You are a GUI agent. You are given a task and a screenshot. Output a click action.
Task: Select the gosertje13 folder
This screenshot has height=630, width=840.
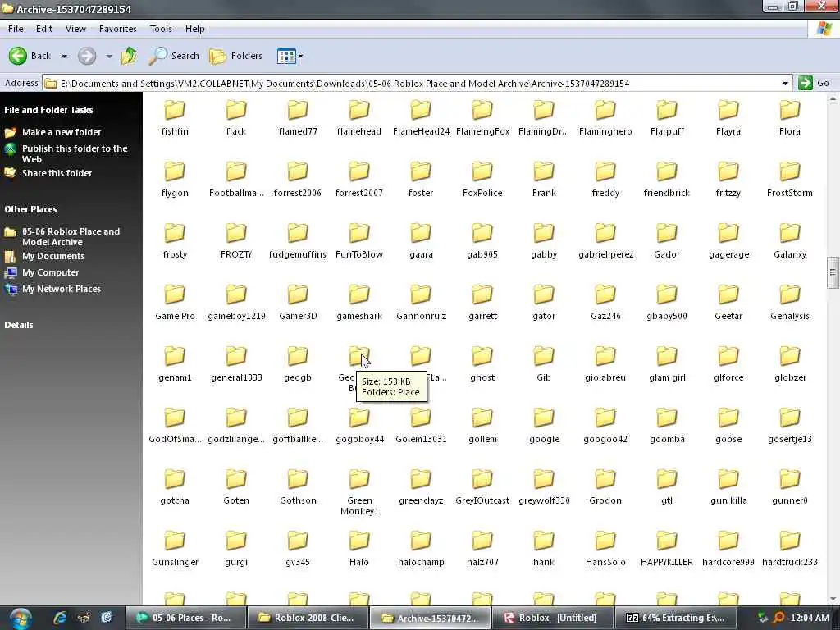tap(790, 426)
